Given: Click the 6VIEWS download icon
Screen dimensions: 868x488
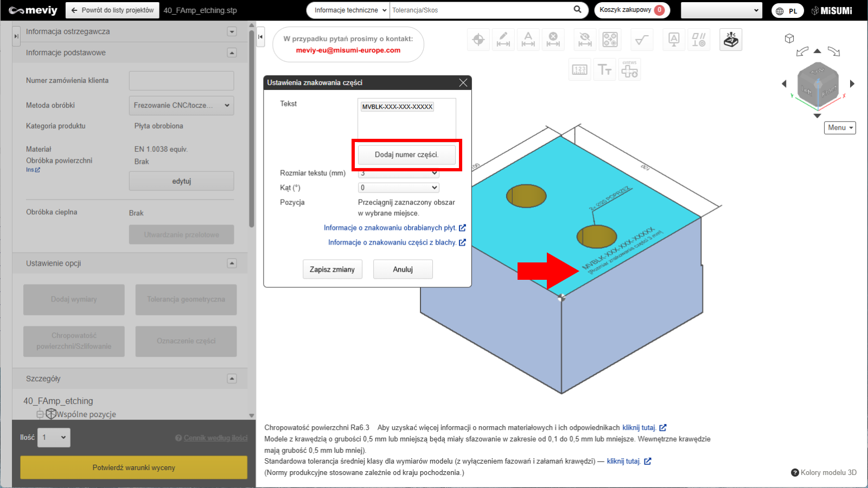Looking at the screenshot, I should (x=629, y=70).
